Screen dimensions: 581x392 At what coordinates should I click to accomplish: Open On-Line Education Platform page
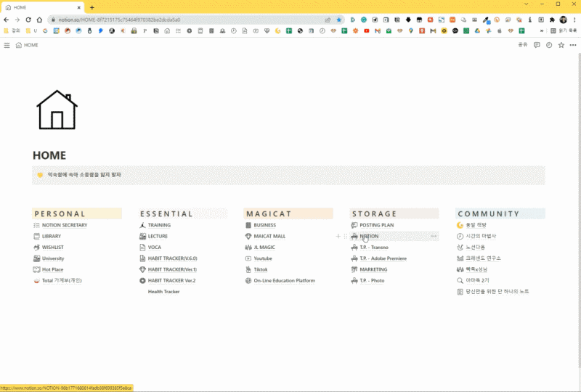[x=285, y=280]
